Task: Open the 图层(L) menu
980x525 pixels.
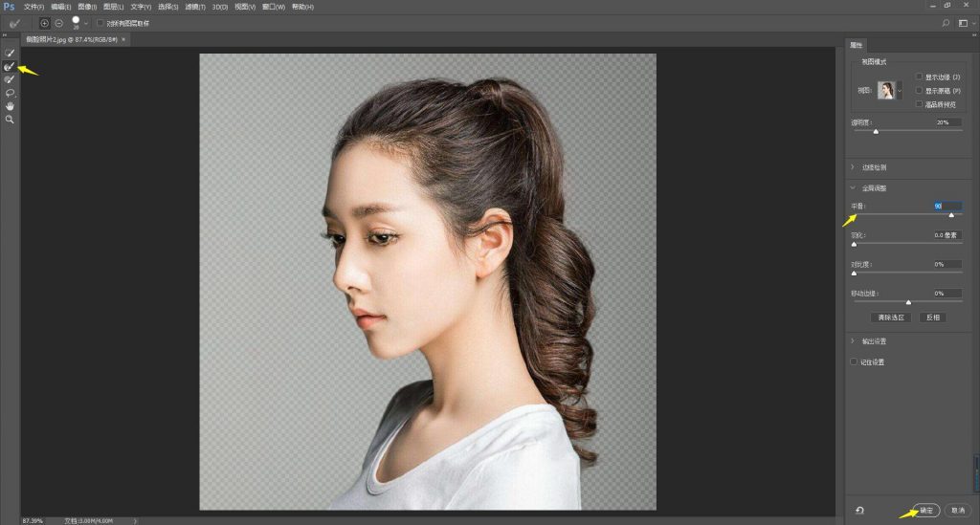Action: tap(113, 7)
